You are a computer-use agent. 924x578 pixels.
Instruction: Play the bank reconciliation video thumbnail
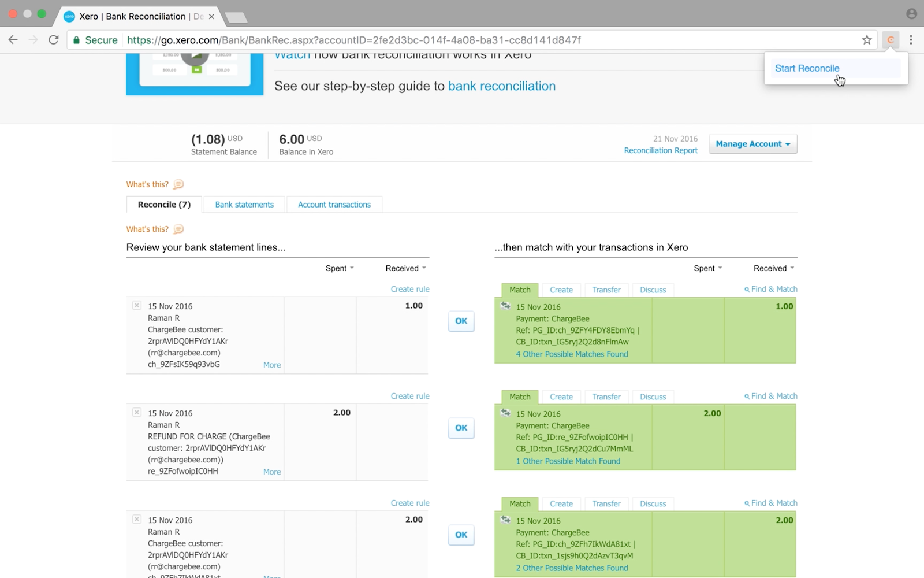[x=195, y=59]
